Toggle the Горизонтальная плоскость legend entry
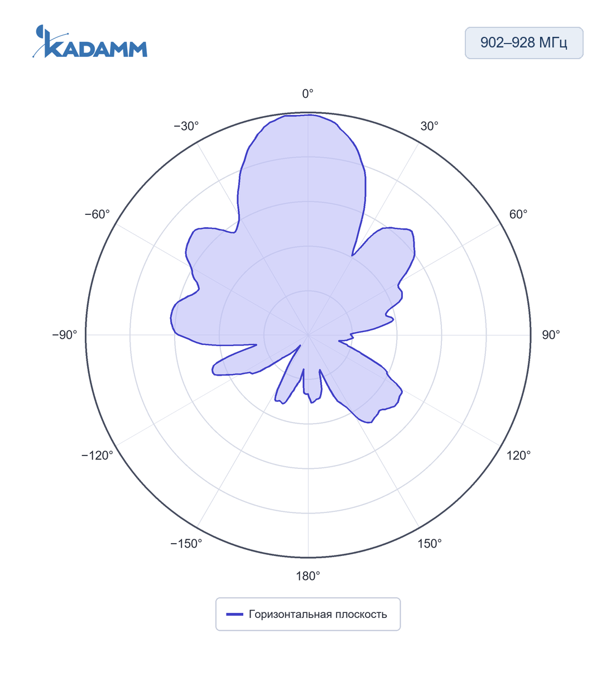 click(308, 614)
